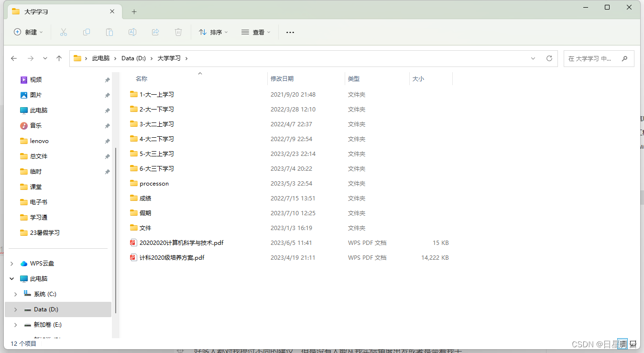The width and height of the screenshot is (644, 353).
Task: Sort by 名称 column header
Action: coord(142,79)
